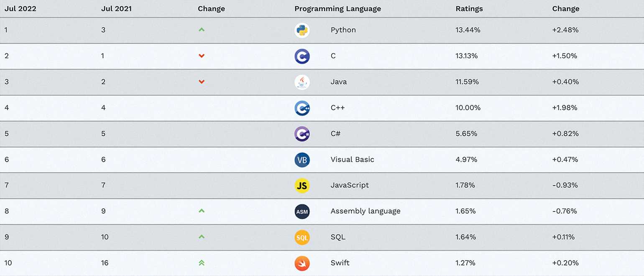
Task: Click the C++ logo icon
Action: click(x=302, y=108)
